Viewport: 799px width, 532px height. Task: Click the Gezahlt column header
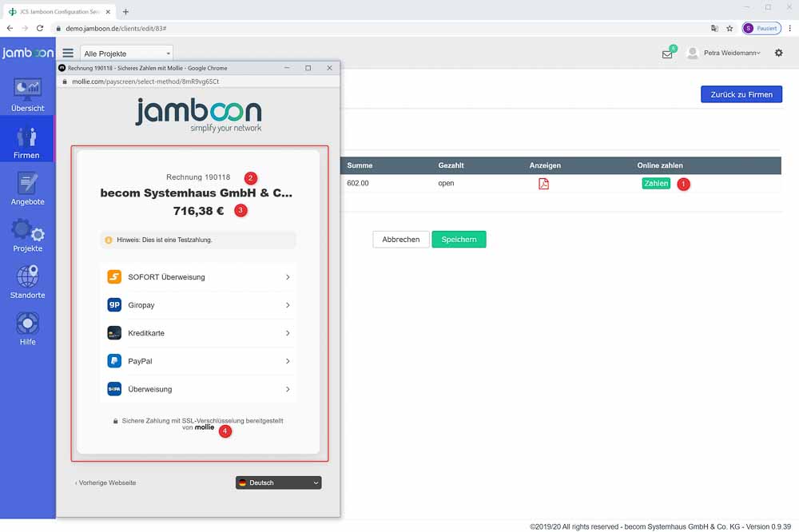coord(451,165)
